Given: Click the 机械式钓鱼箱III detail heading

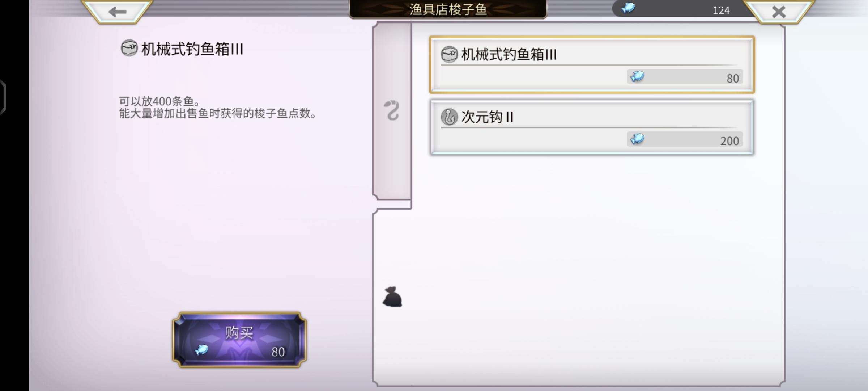Looking at the screenshot, I should pos(192,49).
